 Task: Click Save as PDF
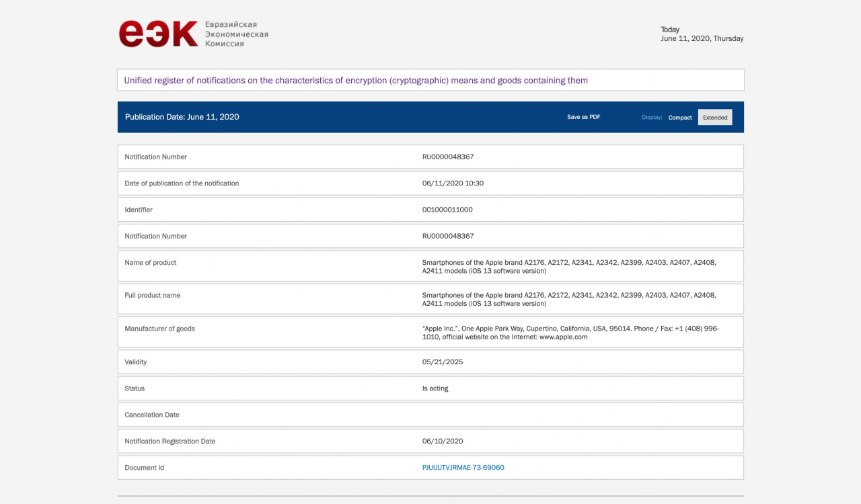click(x=584, y=117)
